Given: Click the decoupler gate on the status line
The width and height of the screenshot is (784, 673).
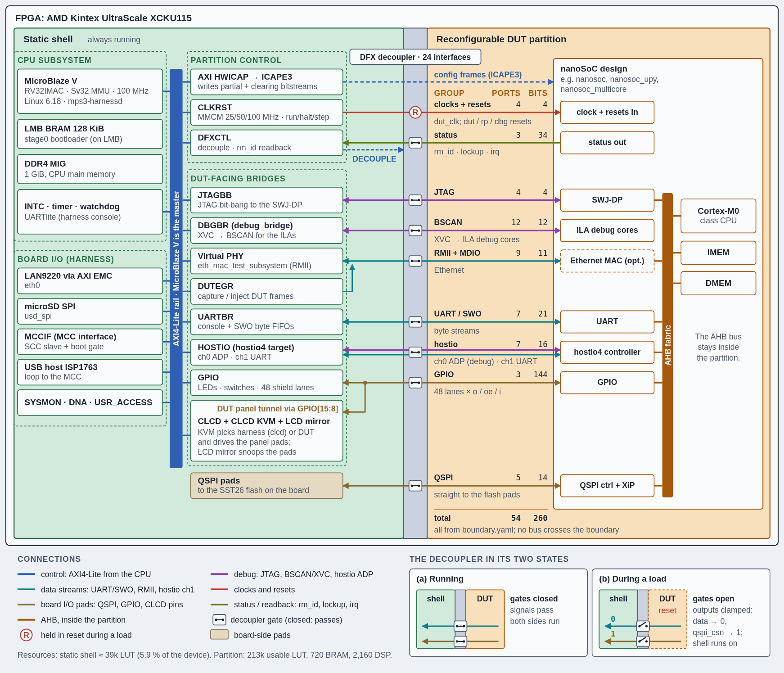Looking at the screenshot, I should [x=415, y=143].
